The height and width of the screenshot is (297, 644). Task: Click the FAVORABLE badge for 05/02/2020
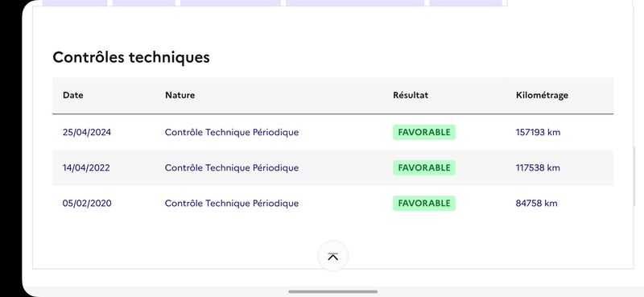coord(424,204)
